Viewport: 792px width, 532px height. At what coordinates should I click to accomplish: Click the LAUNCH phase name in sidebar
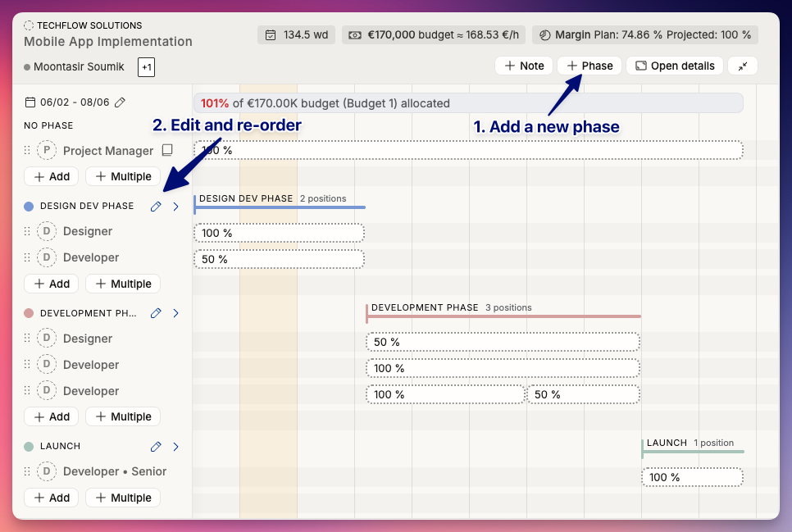click(x=60, y=446)
